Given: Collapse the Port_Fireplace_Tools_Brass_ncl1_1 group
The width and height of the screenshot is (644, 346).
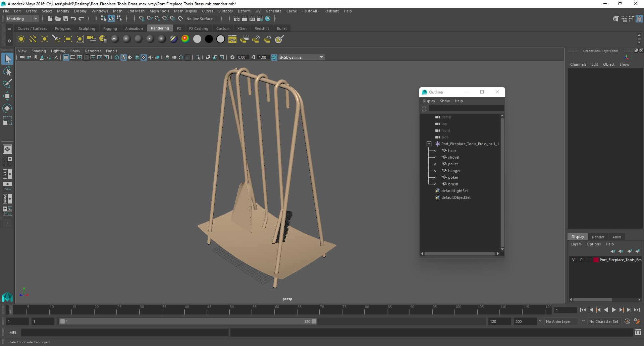Looking at the screenshot, I should (x=429, y=144).
